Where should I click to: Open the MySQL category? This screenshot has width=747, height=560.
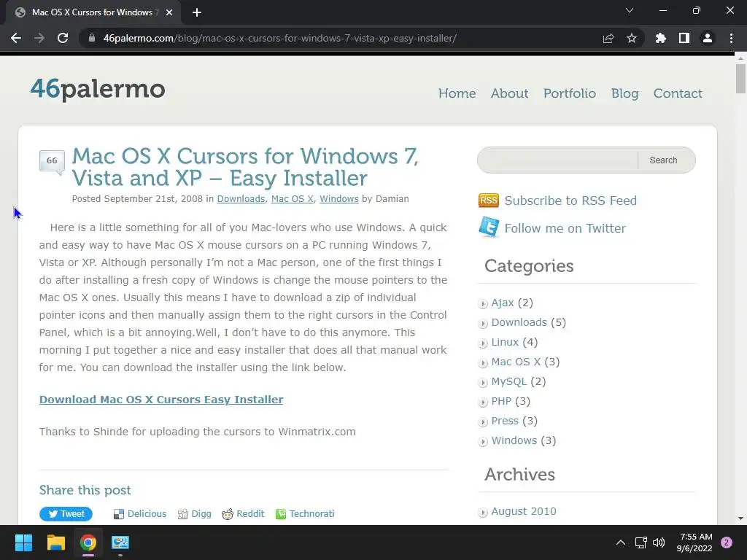[x=508, y=381]
